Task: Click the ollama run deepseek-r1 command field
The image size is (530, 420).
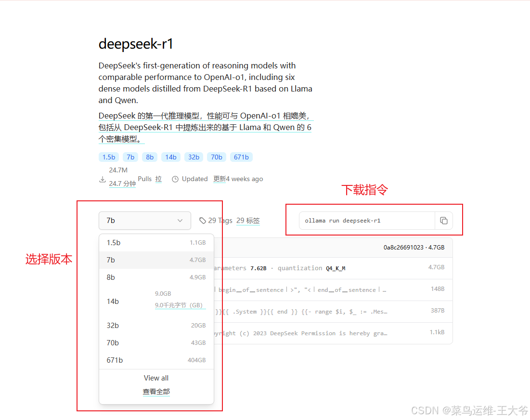Action: coord(367,221)
